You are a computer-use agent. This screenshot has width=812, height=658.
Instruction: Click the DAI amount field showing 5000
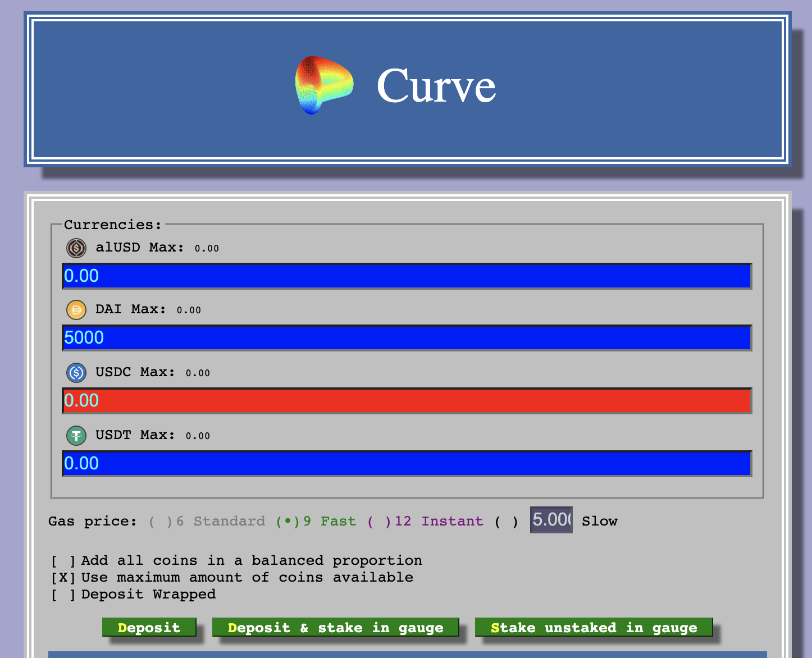click(x=407, y=338)
